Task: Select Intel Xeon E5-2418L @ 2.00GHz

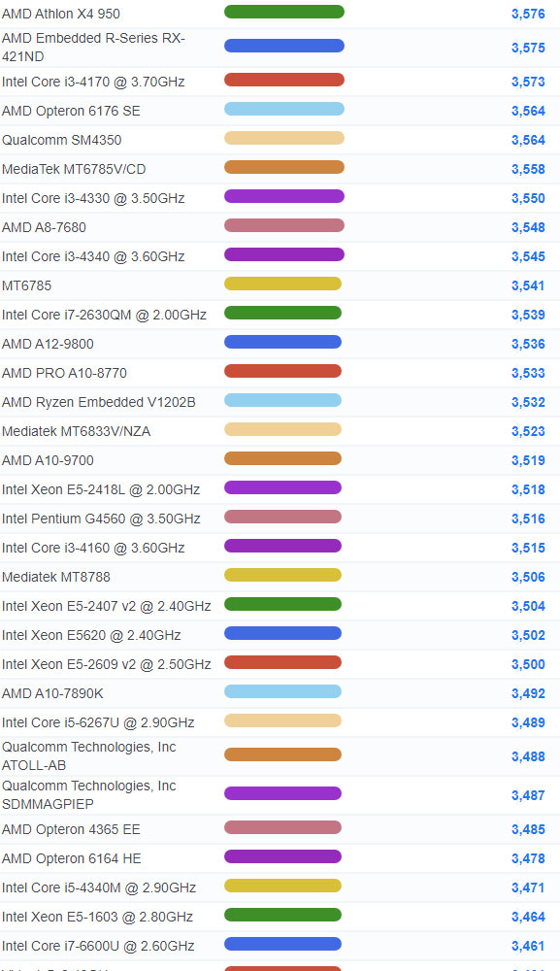Action: pos(101,489)
